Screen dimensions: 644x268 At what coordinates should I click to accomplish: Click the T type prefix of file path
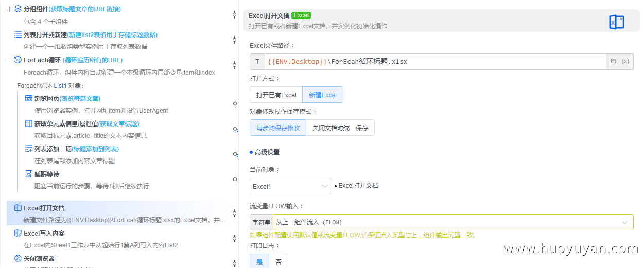257,61
